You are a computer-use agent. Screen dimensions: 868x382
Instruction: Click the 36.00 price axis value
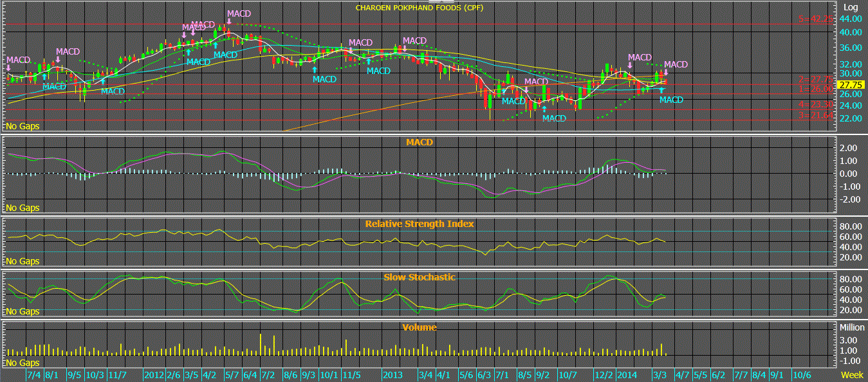(851, 48)
